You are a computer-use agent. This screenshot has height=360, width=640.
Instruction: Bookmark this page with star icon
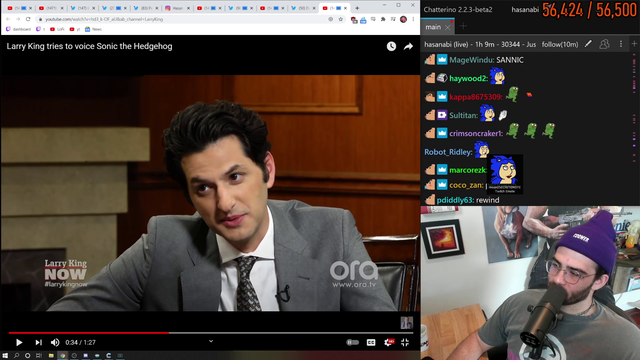pos(340,19)
